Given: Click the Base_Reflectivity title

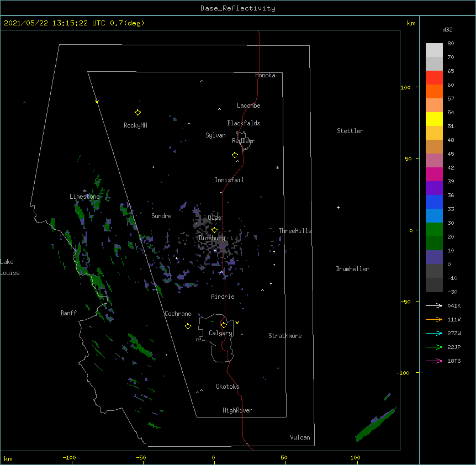Looking at the screenshot, I should pos(238,8).
